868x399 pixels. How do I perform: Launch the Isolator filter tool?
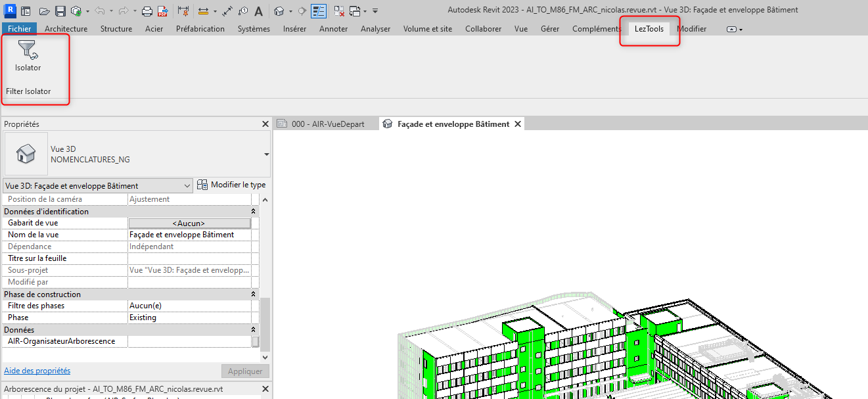point(28,55)
